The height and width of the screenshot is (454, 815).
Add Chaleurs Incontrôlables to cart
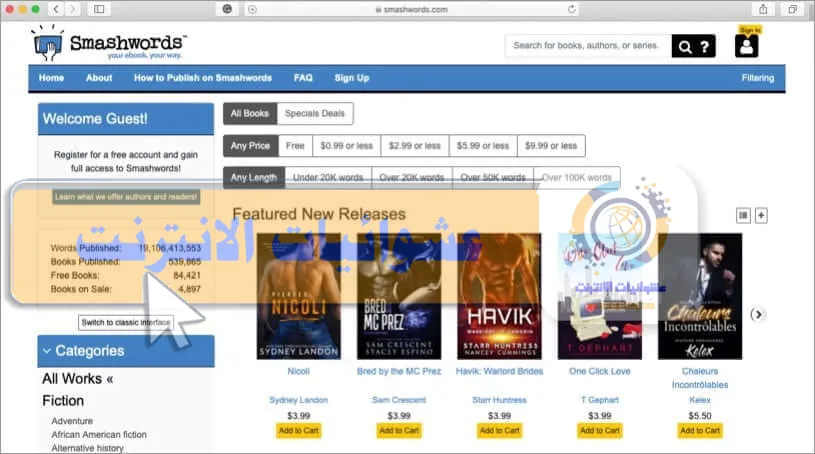700,431
